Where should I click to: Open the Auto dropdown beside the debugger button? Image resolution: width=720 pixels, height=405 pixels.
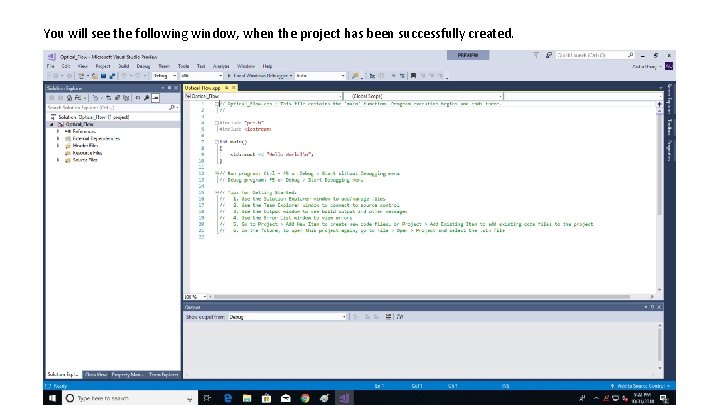(x=321, y=76)
